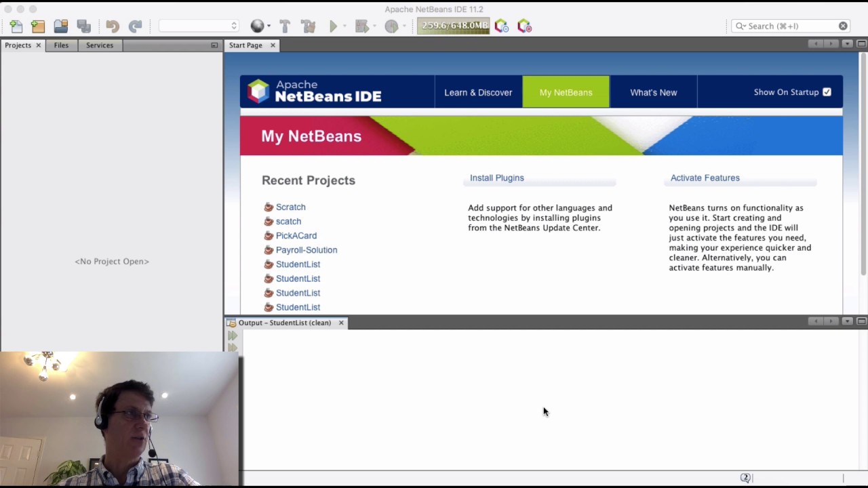Click the globe browser configuration icon

point(257,26)
